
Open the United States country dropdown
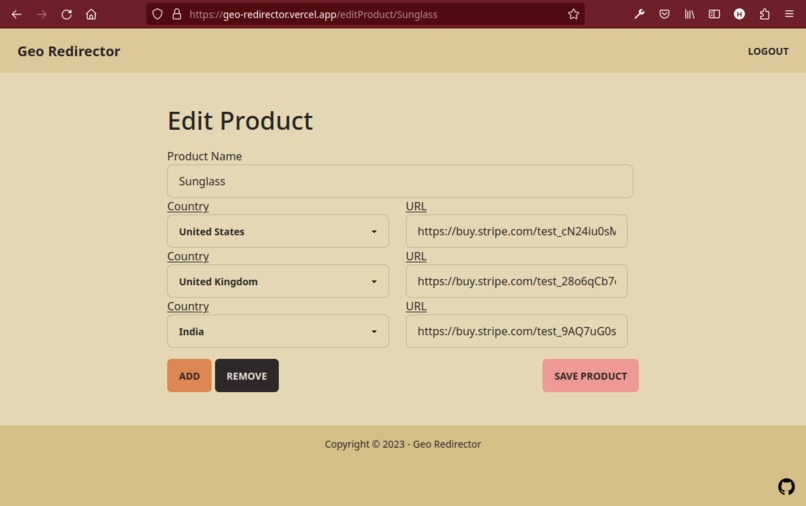[x=278, y=231]
